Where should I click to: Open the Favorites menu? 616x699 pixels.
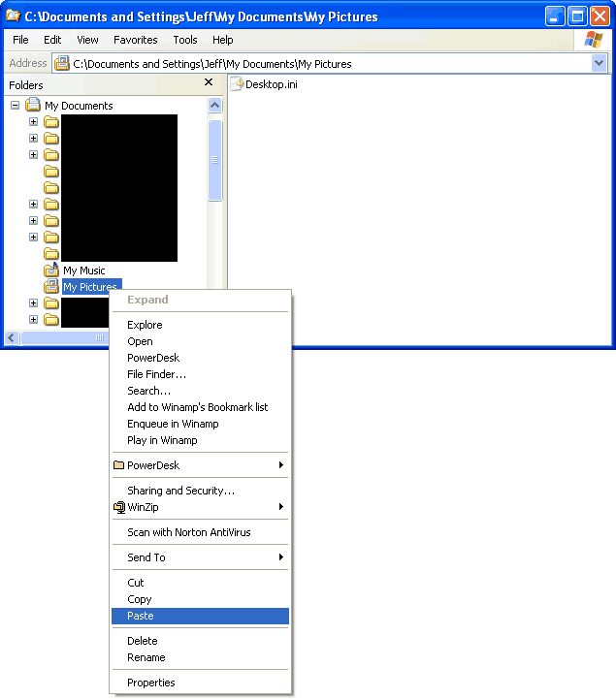[136, 40]
